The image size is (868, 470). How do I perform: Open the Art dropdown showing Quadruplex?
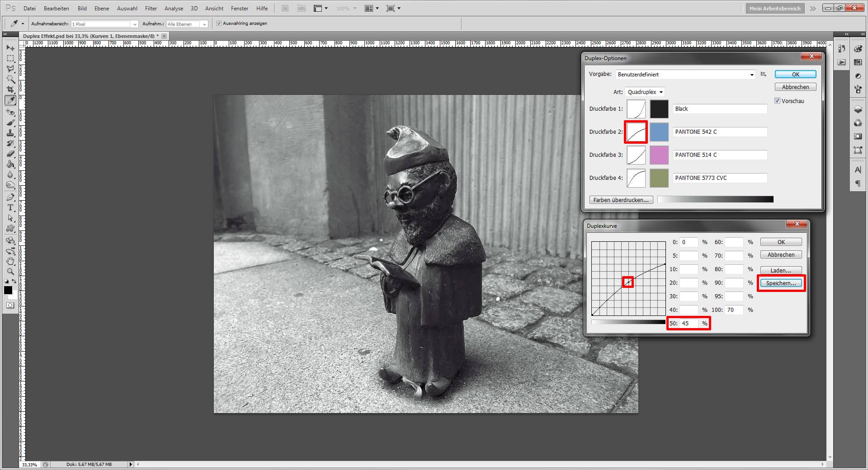click(x=644, y=92)
